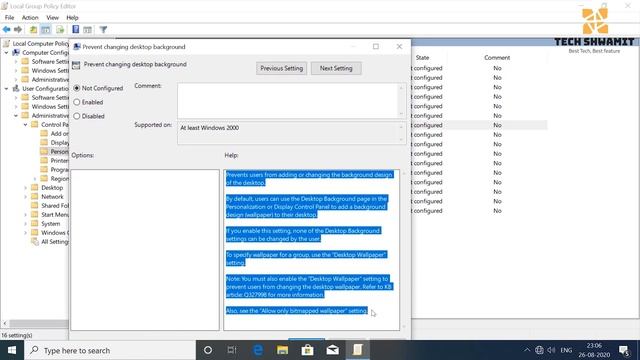Open the File menu

point(9,18)
